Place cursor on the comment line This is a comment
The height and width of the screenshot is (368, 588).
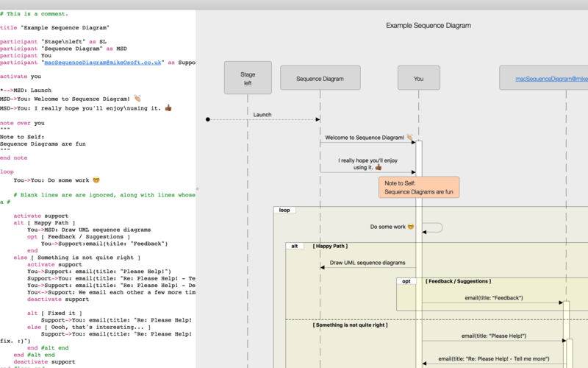coord(34,13)
